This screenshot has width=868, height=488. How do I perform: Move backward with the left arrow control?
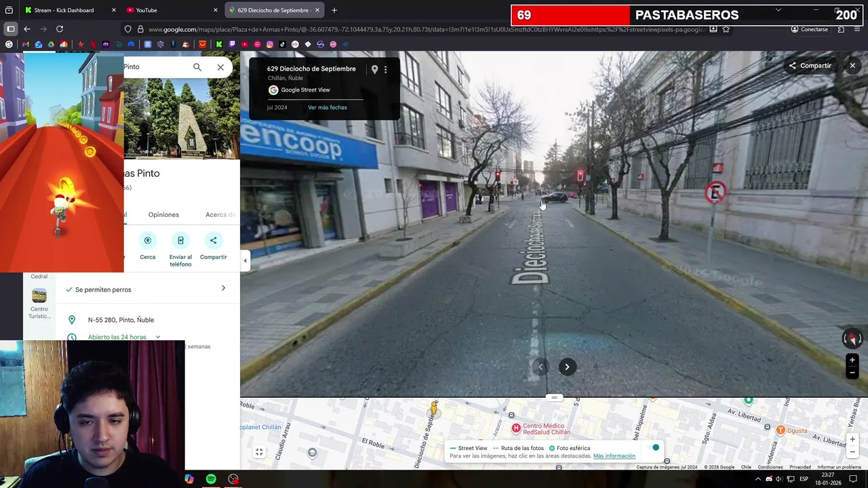pyautogui.click(x=540, y=367)
